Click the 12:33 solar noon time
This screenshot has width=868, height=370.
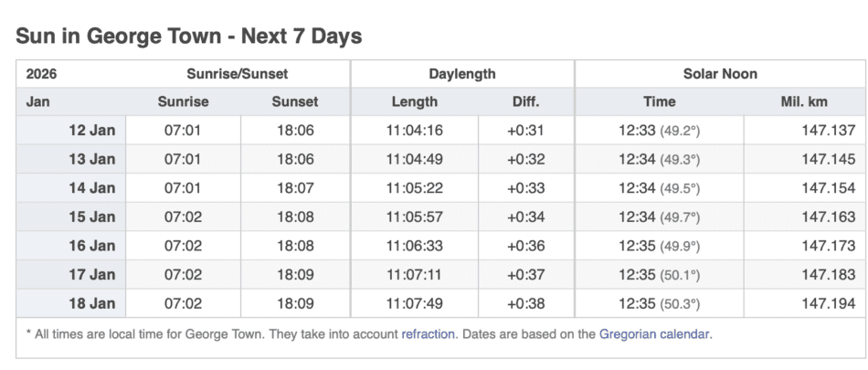pyautogui.click(x=637, y=131)
